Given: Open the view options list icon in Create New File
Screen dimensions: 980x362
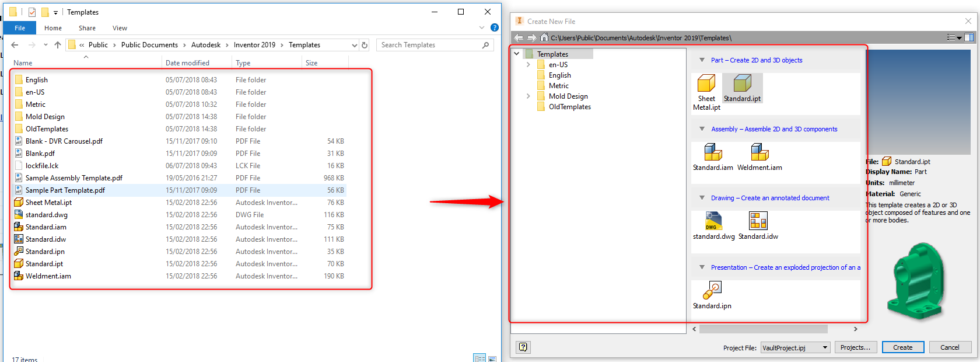Looking at the screenshot, I should (x=954, y=37).
